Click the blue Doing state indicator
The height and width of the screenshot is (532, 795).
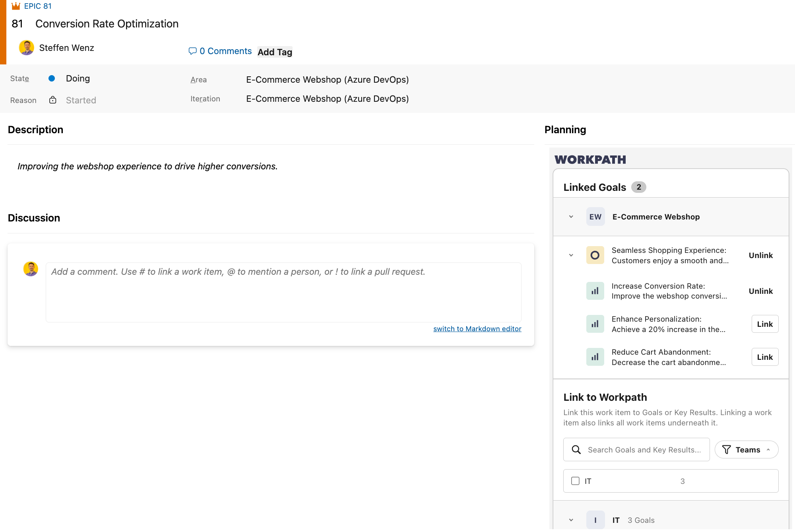pyautogui.click(x=52, y=78)
